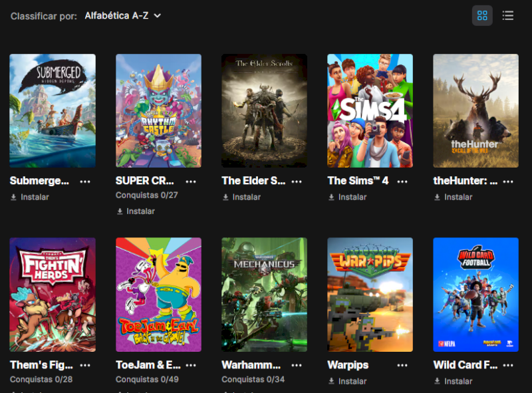Open The Elder Scrolls cover art
Viewport: 532px width, 393px height.
coord(264,110)
